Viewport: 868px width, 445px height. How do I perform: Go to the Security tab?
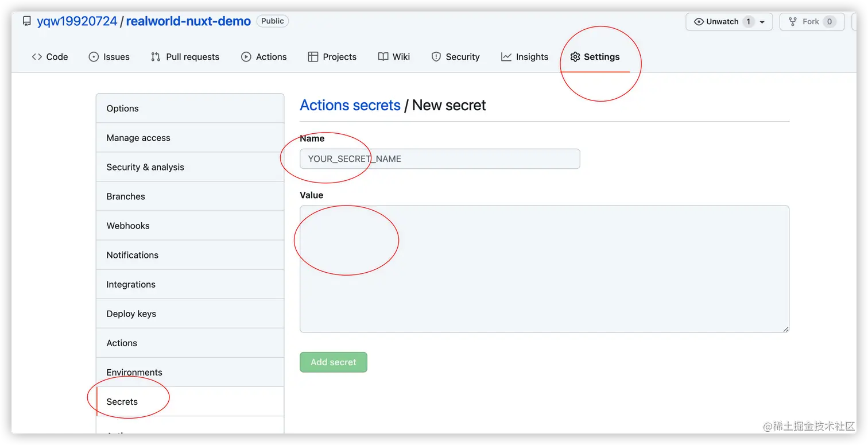click(x=455, y=57)
